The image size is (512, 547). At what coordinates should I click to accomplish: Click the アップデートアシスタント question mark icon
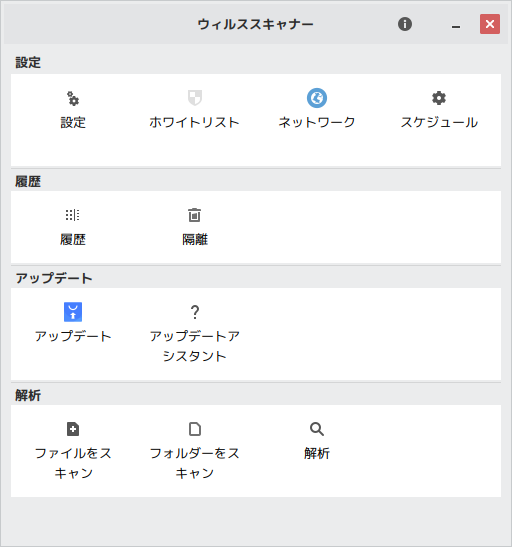coord(195,312)
